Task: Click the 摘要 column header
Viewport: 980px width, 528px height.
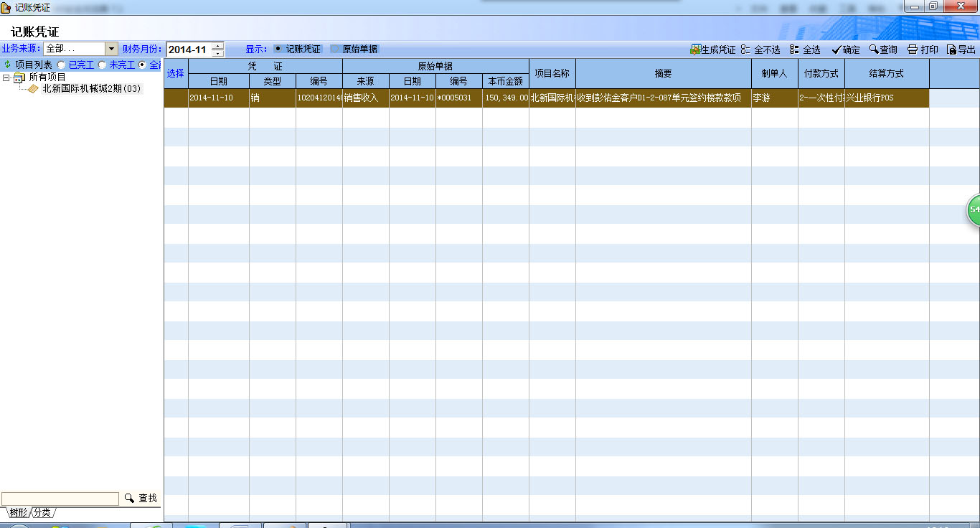Action: coord(663,73)
